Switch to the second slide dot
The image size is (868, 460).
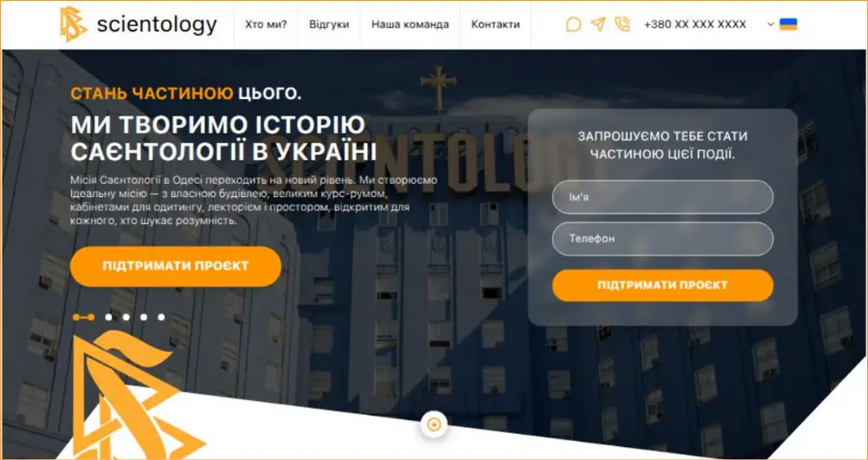[x=109, y=317]
